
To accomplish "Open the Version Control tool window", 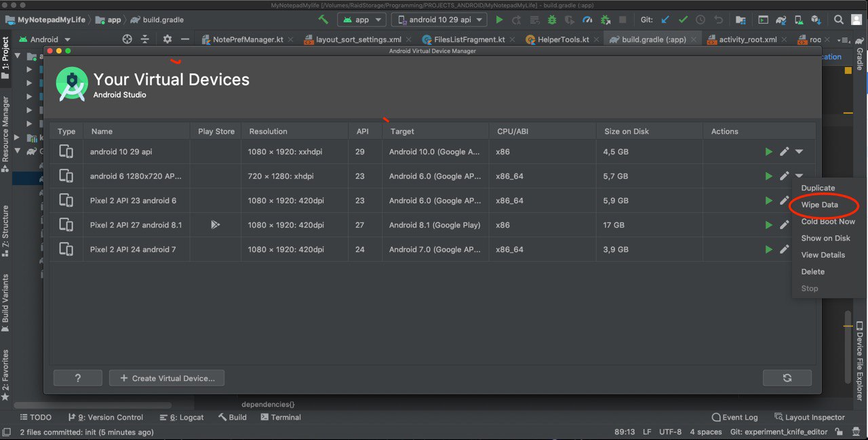I will (106, 417).
